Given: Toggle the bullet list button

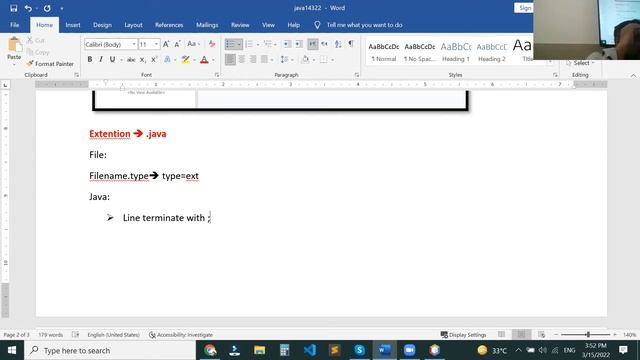Looking at the screenshot, I should point(230,44).
